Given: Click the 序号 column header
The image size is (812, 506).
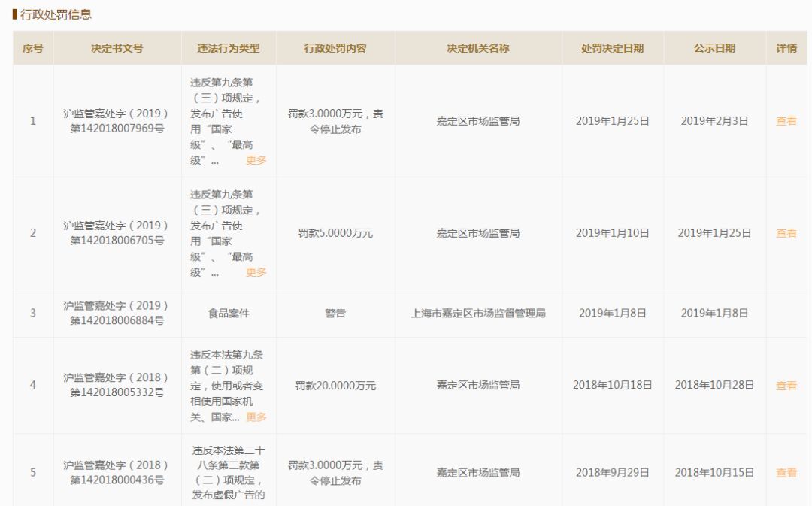Looking at the screenshot, I should coord(32,48).
